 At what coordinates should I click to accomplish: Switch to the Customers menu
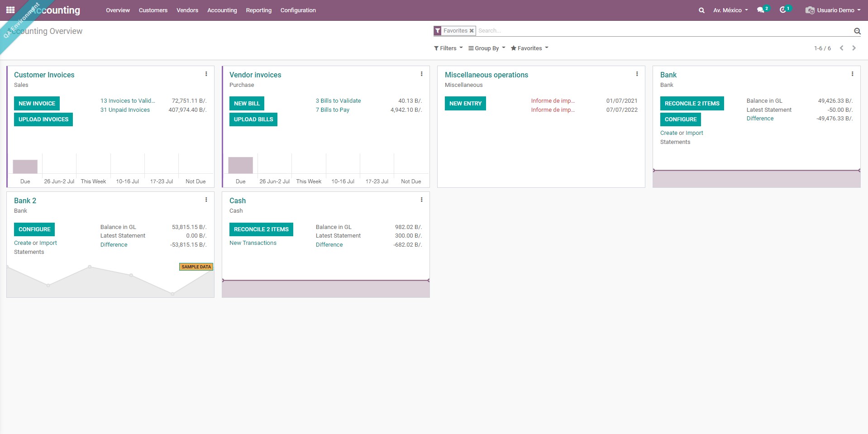[x=153, y=10]
